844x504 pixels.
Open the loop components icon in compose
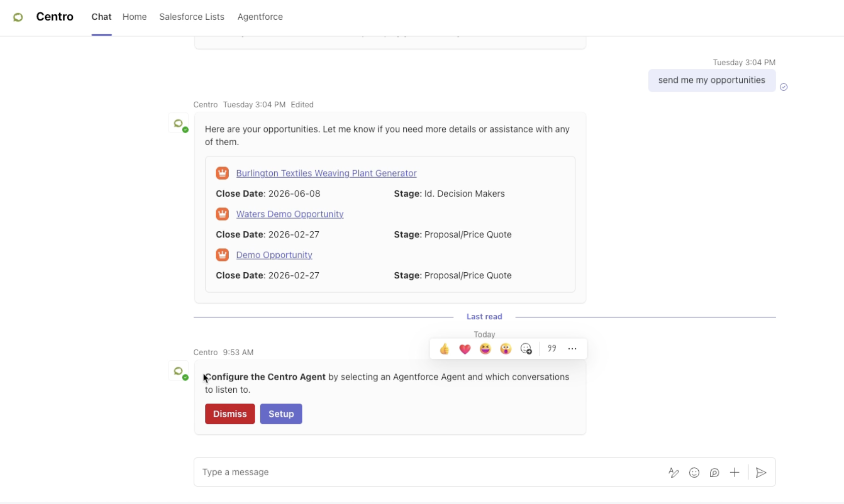click(x=714, y=473)
